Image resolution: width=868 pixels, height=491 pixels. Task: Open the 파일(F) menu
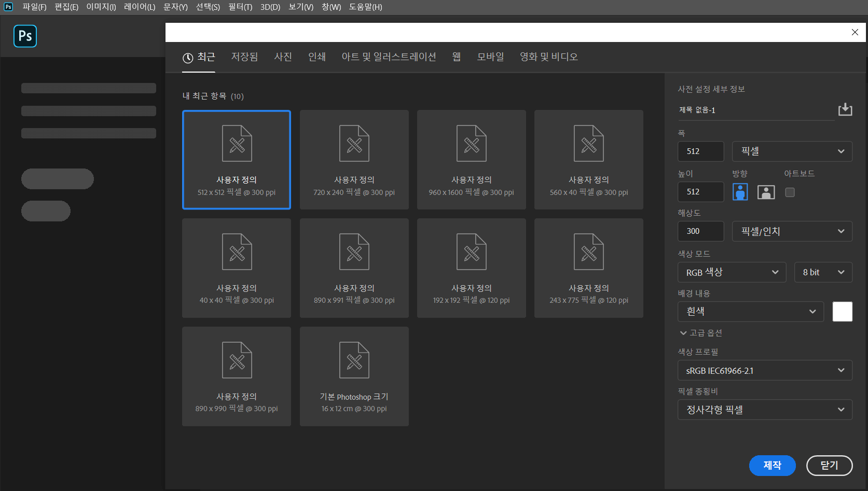[34, 7]
